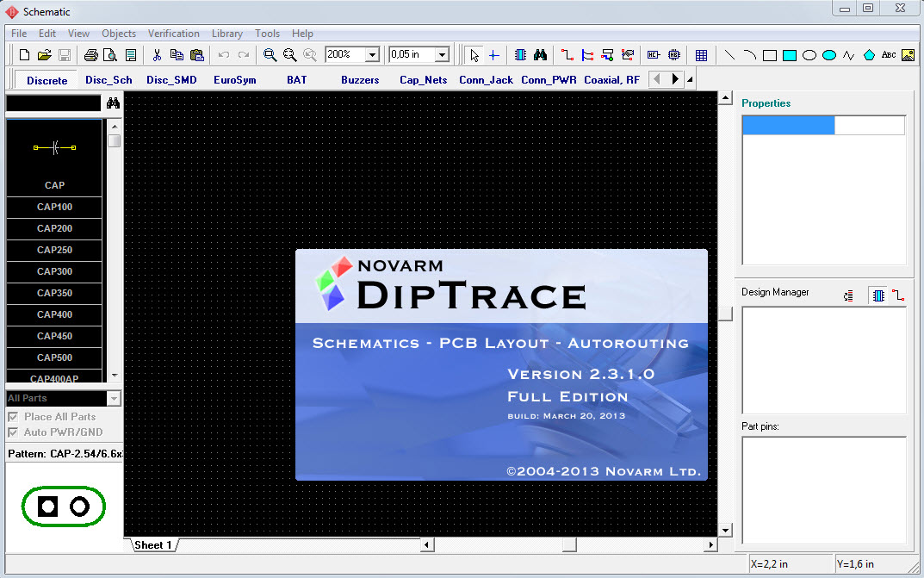The width and height of the screenshot is (924, 578).
Task: Select the Place Bus tool
Action: click(x=587, y=55)
